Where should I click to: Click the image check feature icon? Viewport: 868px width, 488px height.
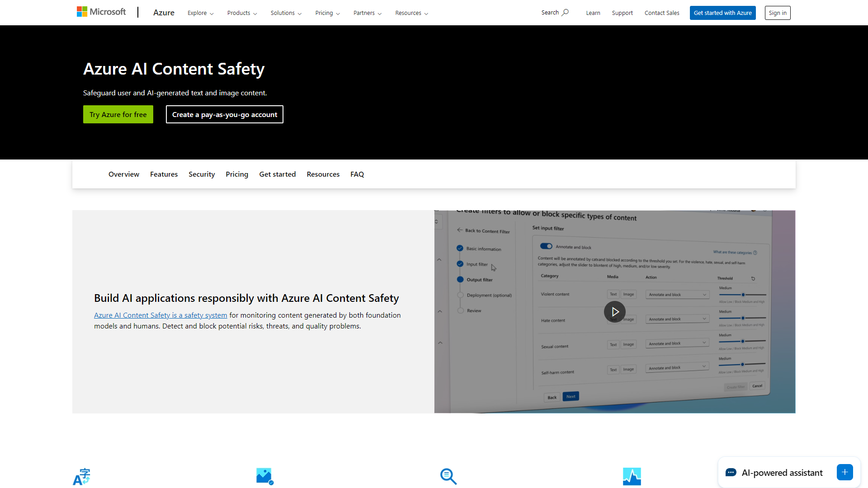coord(265,476)
